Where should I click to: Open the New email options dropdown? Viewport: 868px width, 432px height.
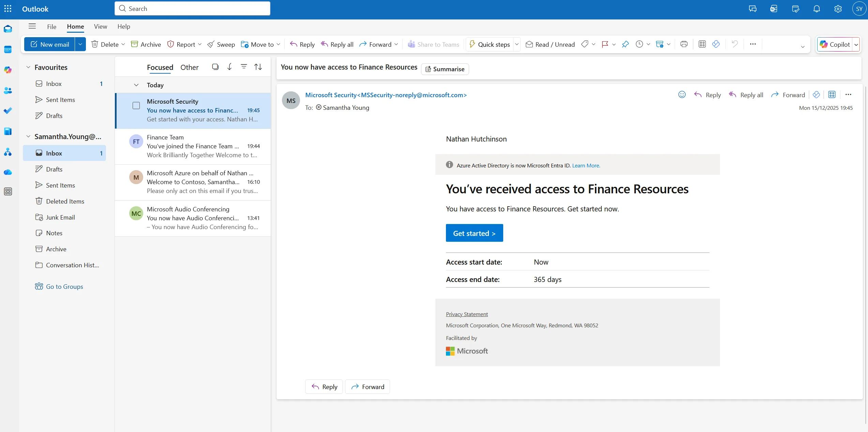pyautogui.click(x=80, y=44)
